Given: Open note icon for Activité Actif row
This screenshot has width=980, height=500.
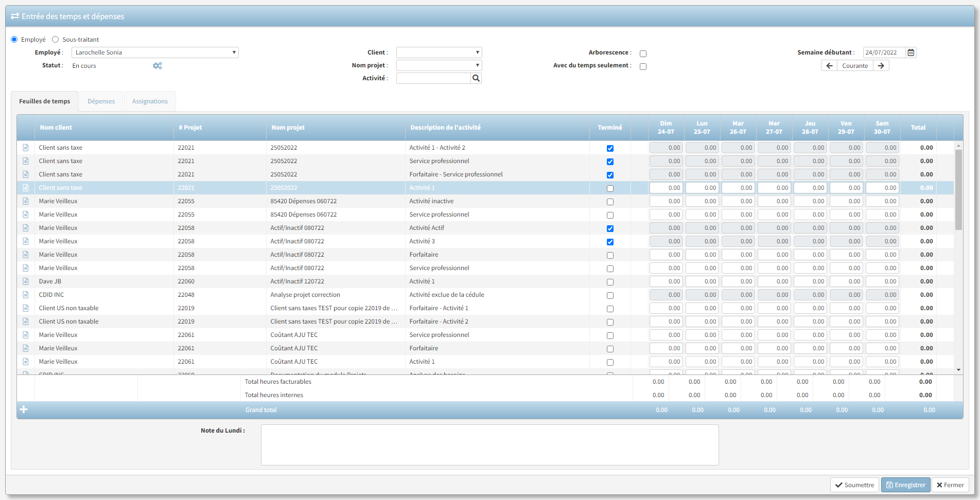Looking at the screenshot, I should [26, 228].
